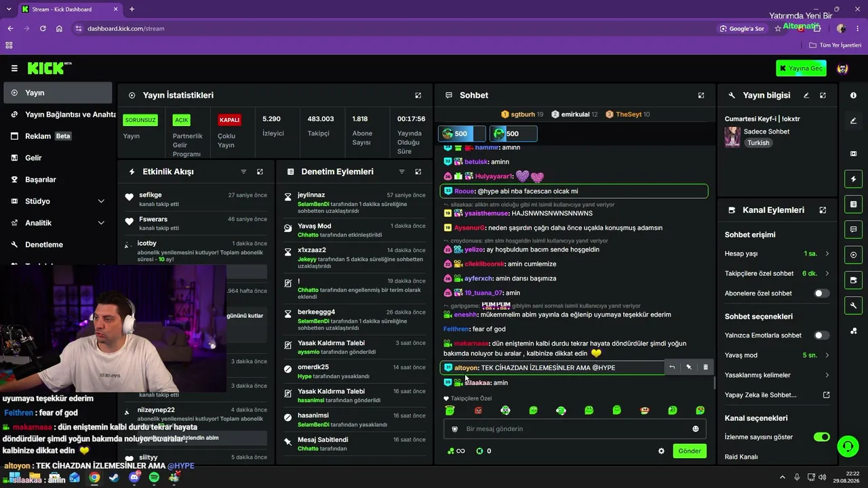Screen dimensions: 868x488
Task: Filter the Denetim Eylemleri list
Action: [x=401, y=172]
